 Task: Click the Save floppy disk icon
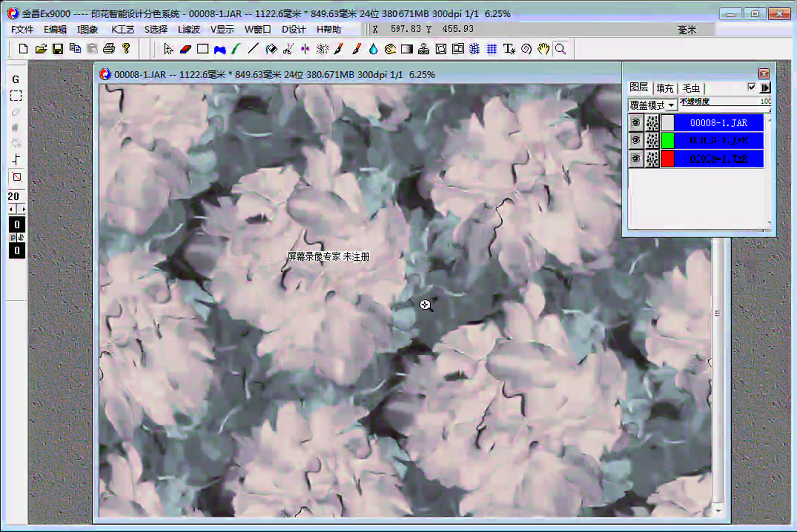[58, 48]
